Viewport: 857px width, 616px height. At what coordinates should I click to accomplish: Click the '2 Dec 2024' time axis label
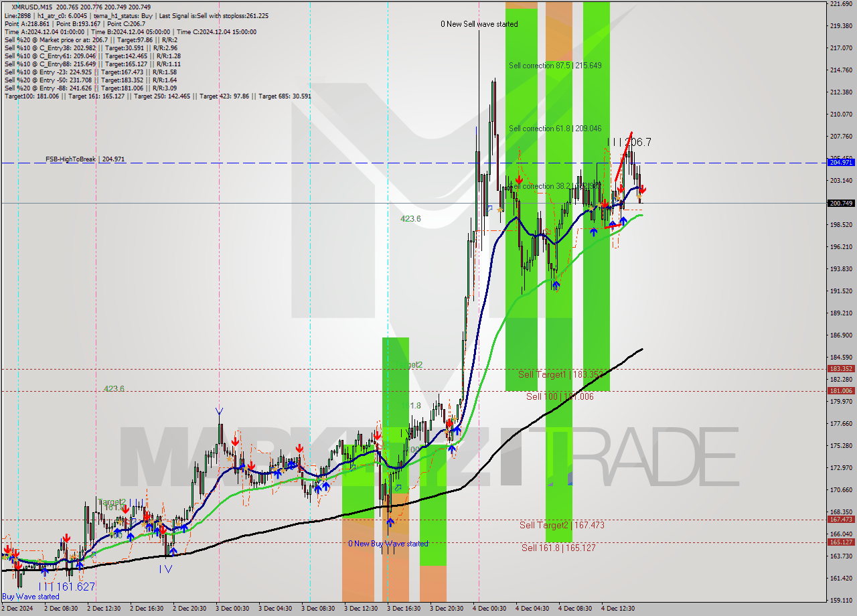pyautogui.click(x=16, y=609)
